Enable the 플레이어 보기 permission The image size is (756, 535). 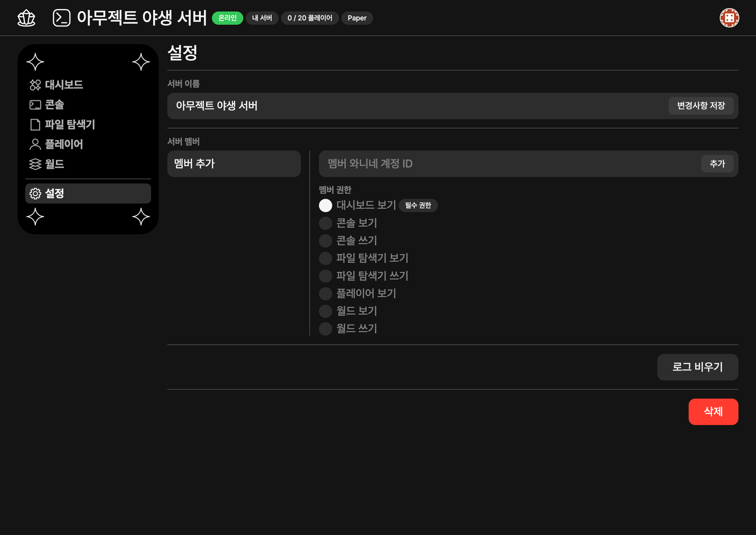click(x=326, y=293)
